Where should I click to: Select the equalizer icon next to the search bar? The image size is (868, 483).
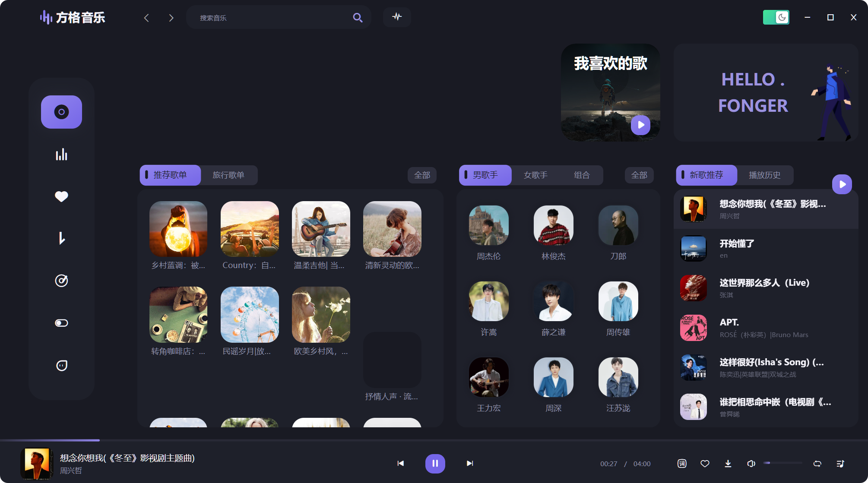[397, 17]
